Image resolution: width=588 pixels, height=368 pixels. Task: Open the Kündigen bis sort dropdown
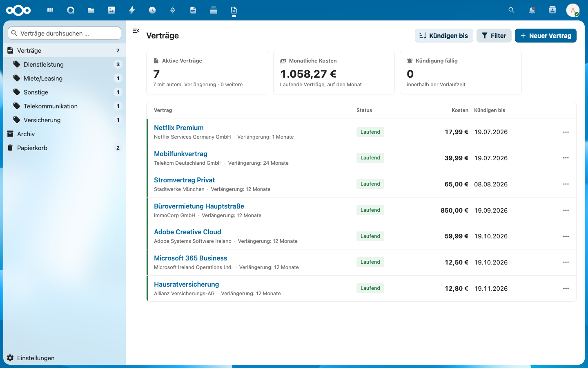pyautogui.click(x=444, y=36)
